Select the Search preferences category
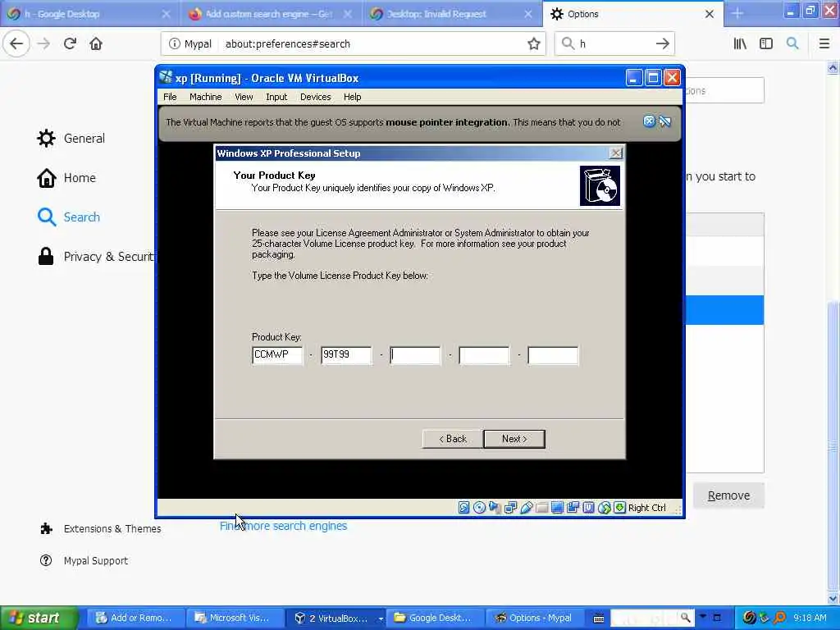 coord(69,217)
